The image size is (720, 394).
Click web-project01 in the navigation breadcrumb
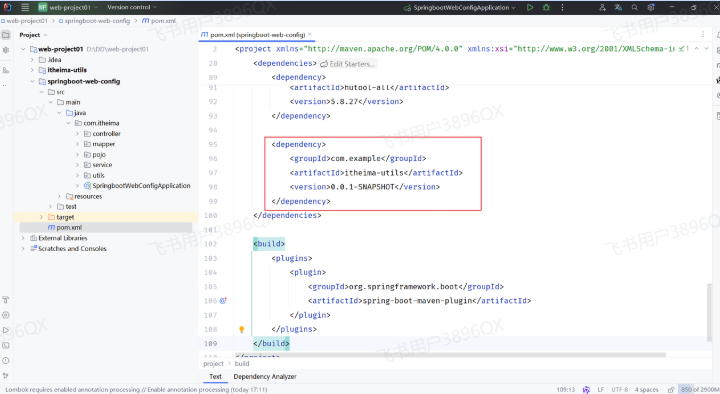24,21
